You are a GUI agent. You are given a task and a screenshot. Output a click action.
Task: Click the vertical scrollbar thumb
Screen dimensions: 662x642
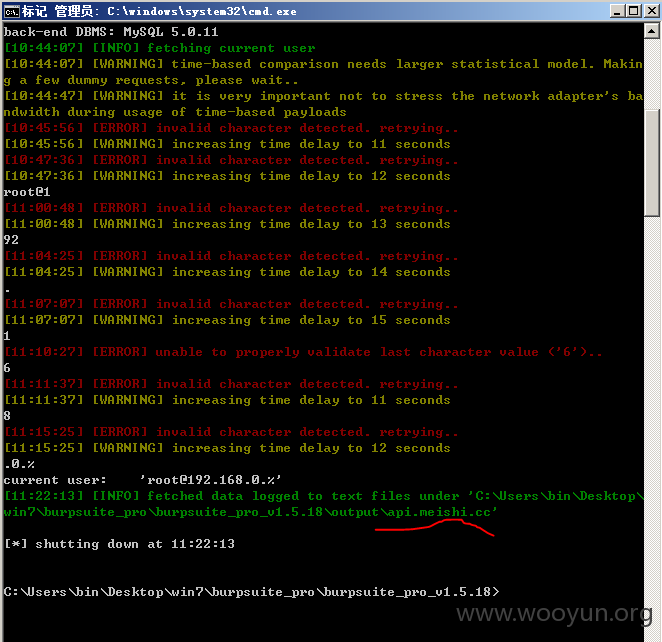click(652, 163)
